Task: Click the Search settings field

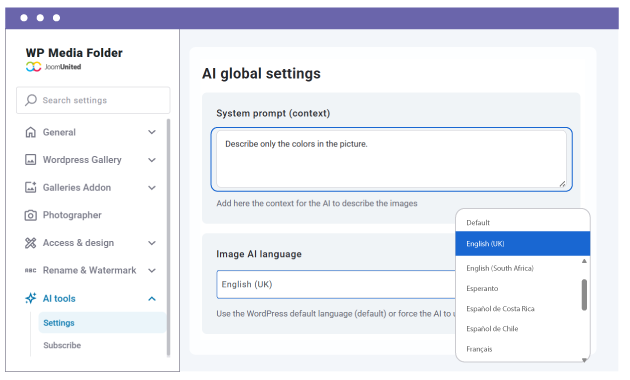Action: point(93,100)
